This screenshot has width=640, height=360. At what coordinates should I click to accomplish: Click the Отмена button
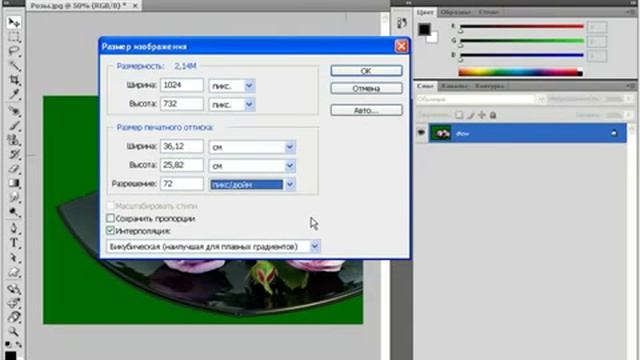[366, 88]
